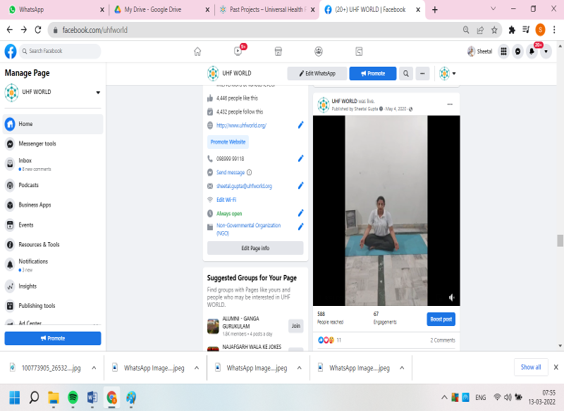Viewport: 564px width, 411px height.
Task: Join ALUMNI - GANGA GURUKULAM group
Action: click(x=296, y=326)
